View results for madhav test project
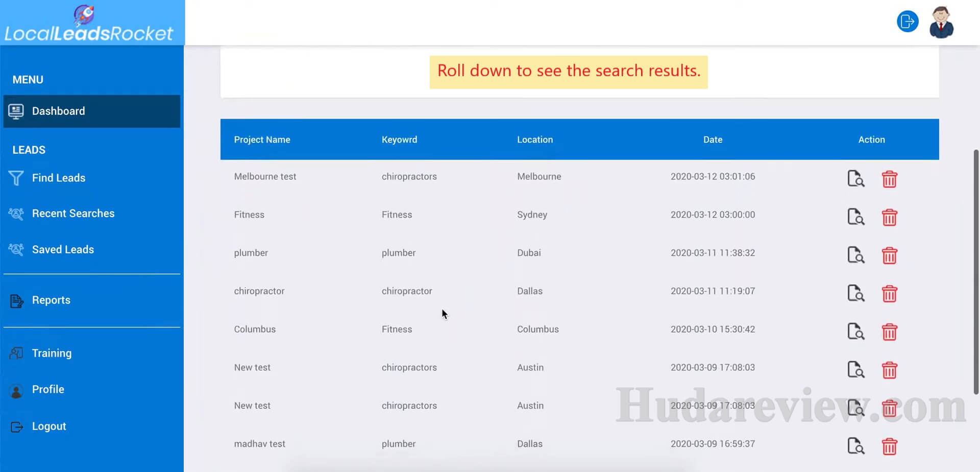 pyautogui.click(x=855, y=446)
